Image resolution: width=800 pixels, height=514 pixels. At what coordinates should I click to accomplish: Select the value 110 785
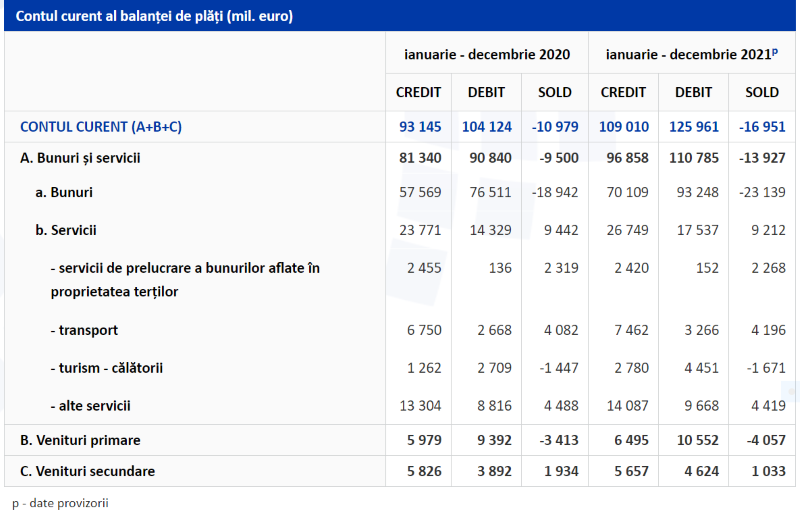click(x=693, y=158)
